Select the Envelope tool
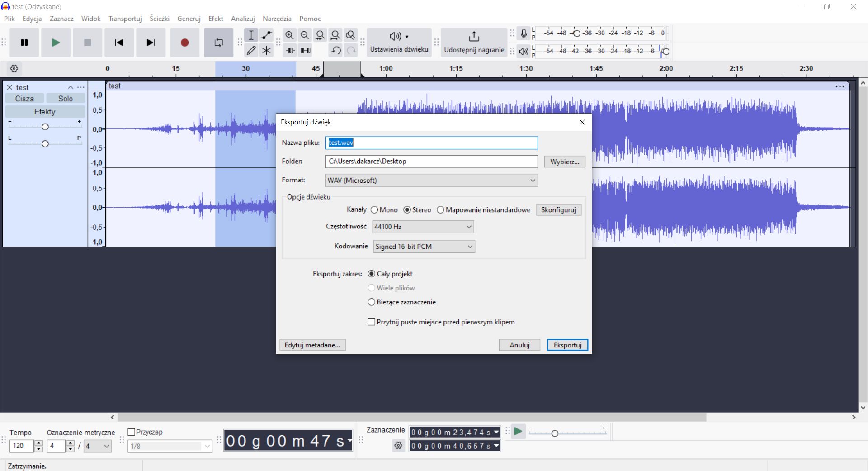Screen dimensions: 868x471 pos(266,35)
